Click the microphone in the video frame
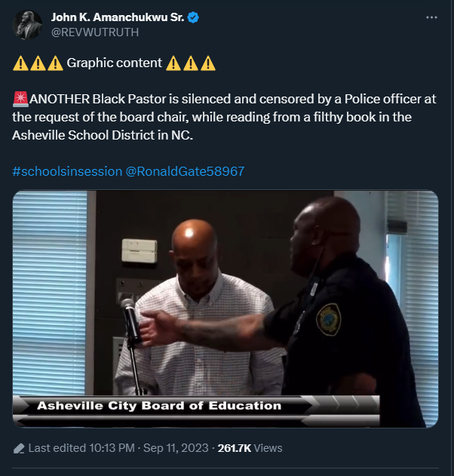Screen dimensions: 454x476 130,321
